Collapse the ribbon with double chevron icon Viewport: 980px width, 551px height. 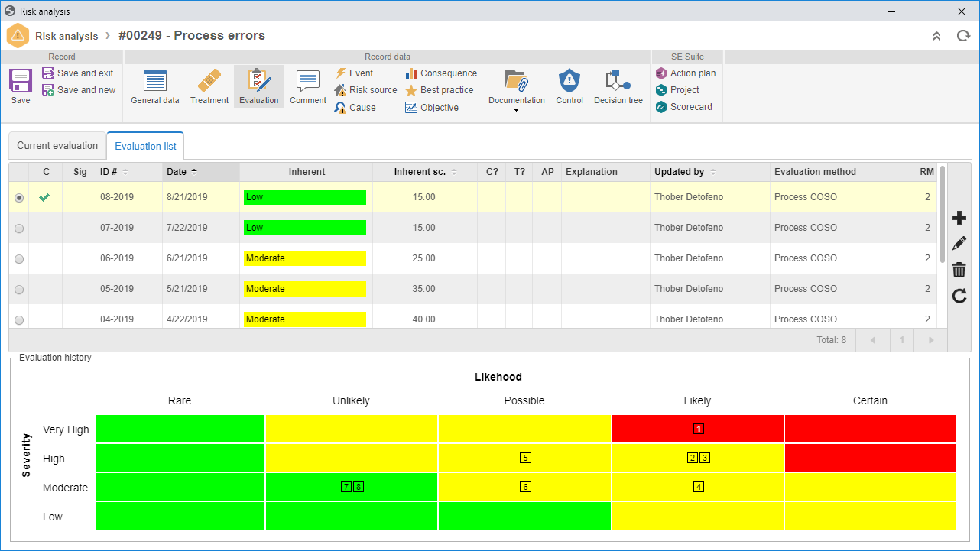pos(936,36)
